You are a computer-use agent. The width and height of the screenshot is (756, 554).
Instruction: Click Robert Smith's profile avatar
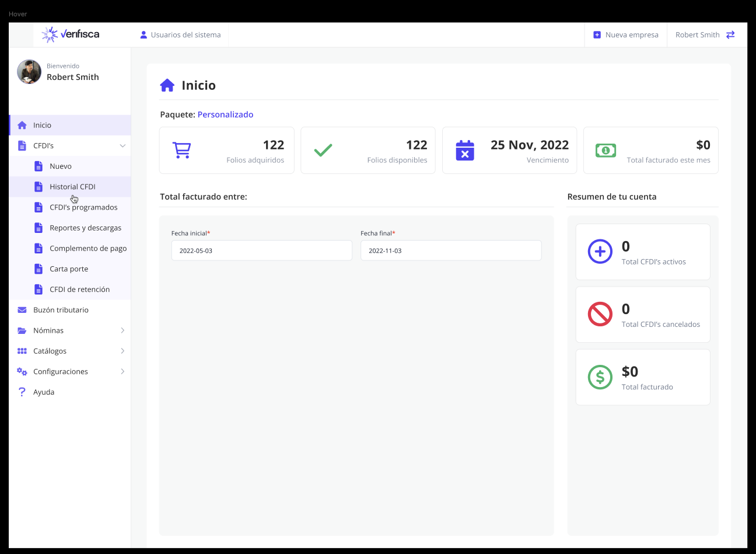pos(29,72)
